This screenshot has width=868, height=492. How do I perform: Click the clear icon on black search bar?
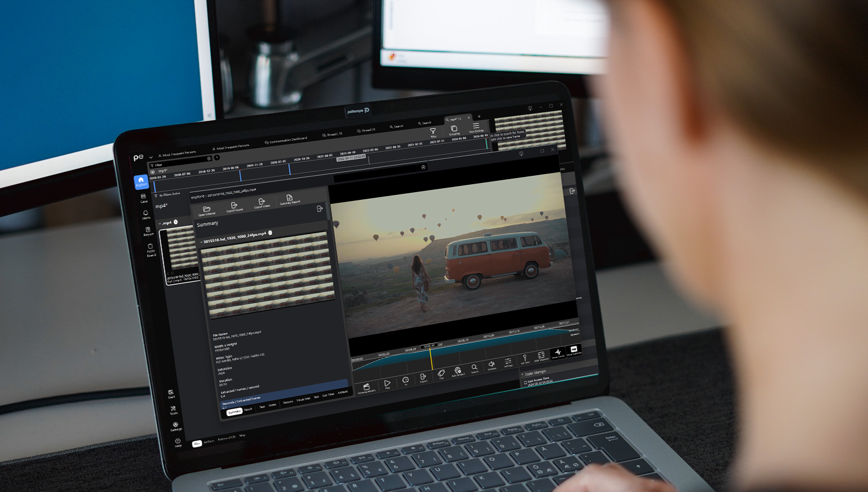click(x=423, y=167)
